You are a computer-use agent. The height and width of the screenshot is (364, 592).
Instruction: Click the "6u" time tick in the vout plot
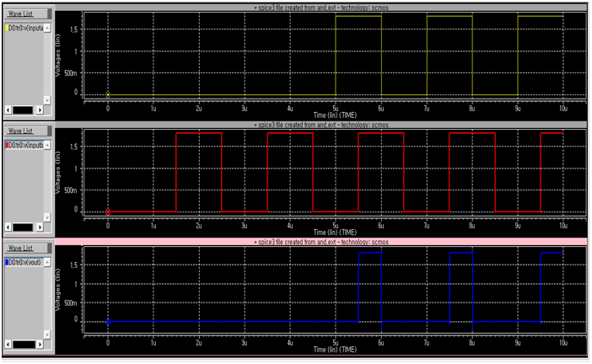[381, 343]
